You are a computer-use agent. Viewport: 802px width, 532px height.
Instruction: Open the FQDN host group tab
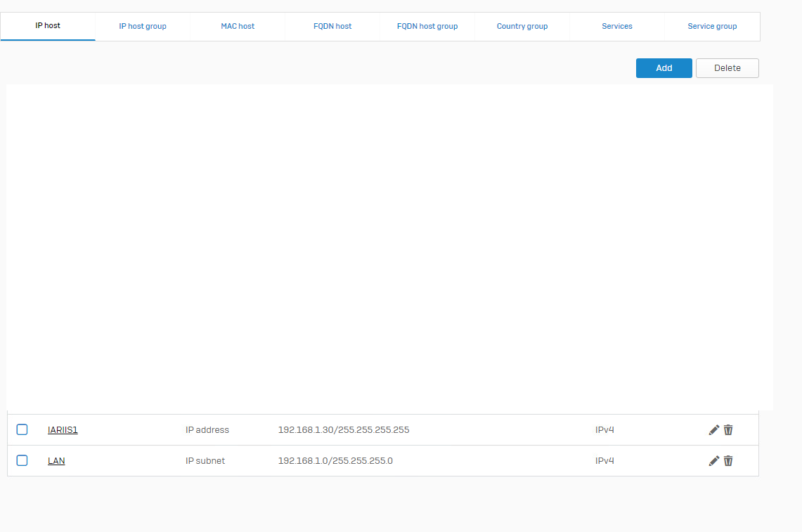[427, 26]
